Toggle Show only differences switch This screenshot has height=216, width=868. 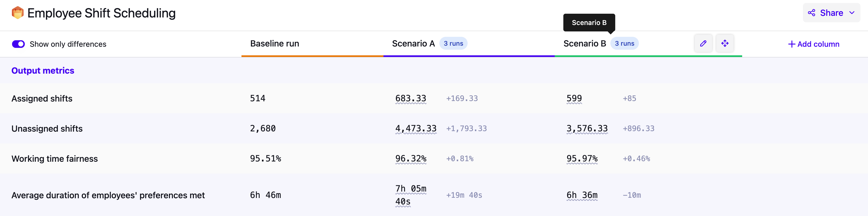tap(18, 44)
